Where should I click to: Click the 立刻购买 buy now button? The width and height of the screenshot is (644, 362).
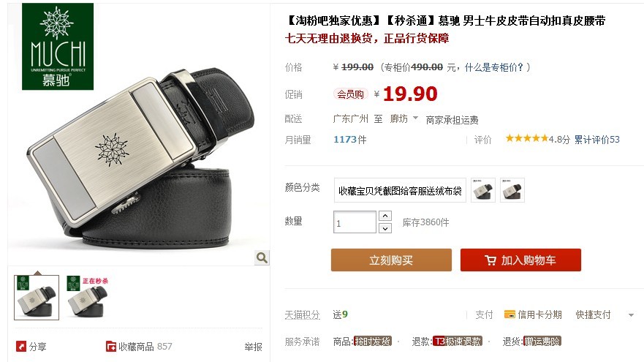(x=391, y=260)
